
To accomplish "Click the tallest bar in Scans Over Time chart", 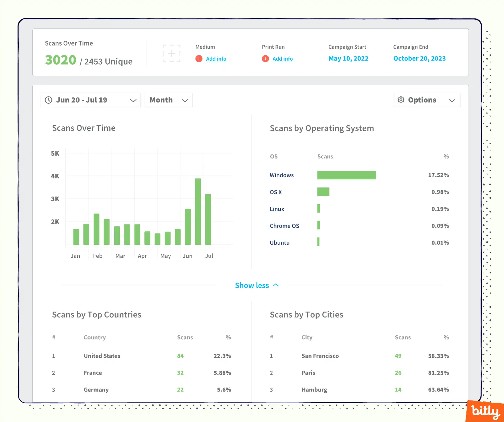I will click(198, 212).
